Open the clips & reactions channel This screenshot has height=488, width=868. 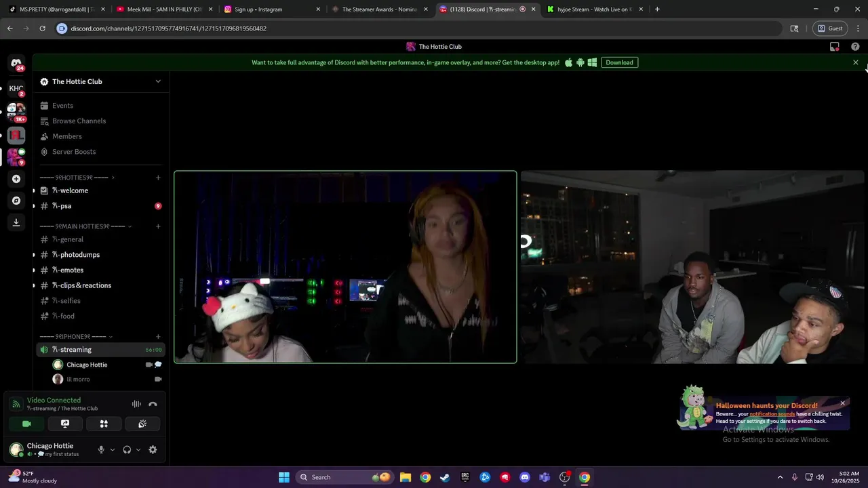(x=100, y=285)
